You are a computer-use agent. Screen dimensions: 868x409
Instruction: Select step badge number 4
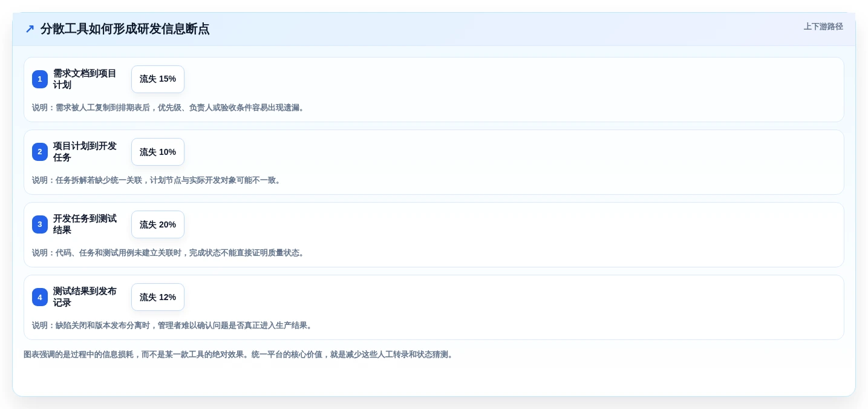[x=40, y=297]
